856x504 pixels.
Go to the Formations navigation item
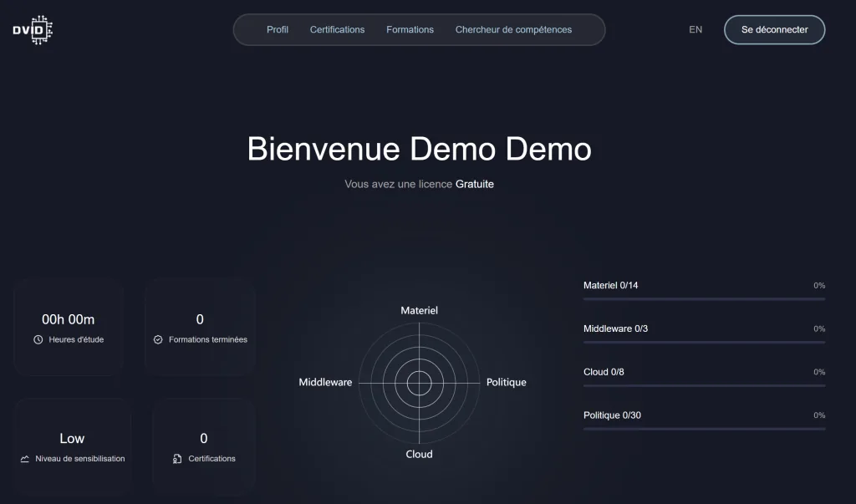410,29
